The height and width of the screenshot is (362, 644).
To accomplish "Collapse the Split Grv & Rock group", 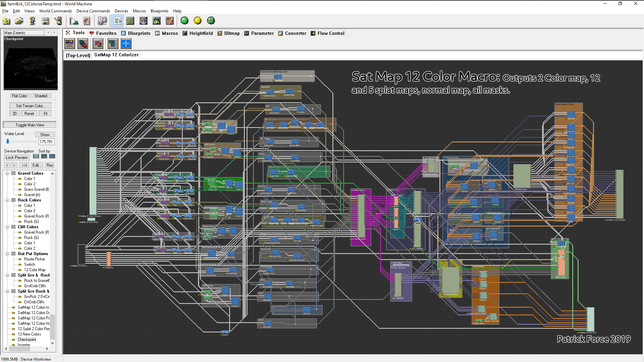I will [7, 275].
